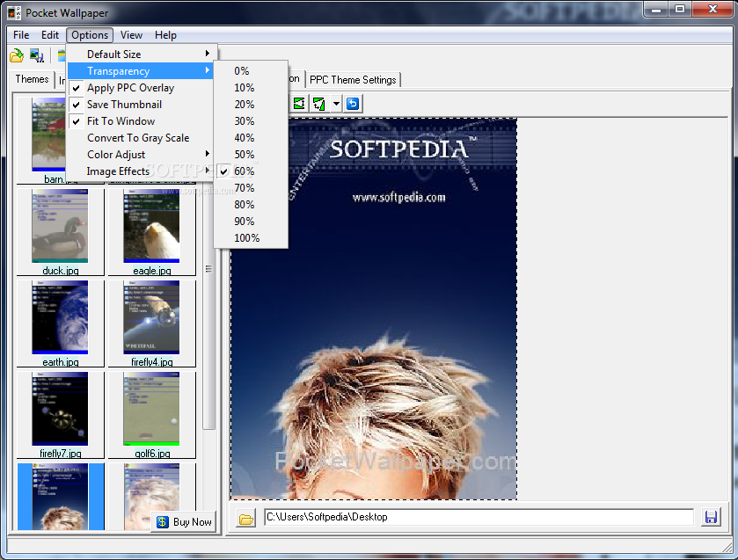Expand the Transparency submenu
The width and height of the screenshot is (738, 560).
click(x=140, y=71)
